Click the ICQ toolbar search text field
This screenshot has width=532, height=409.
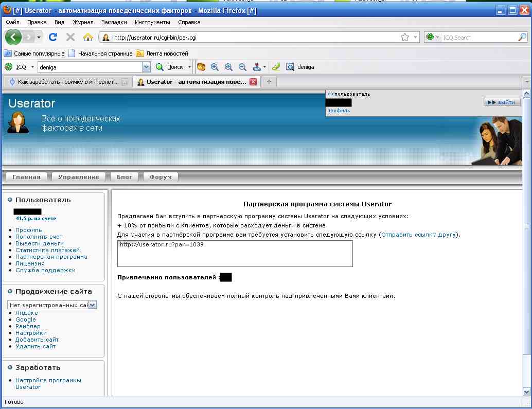pos(90,67)
